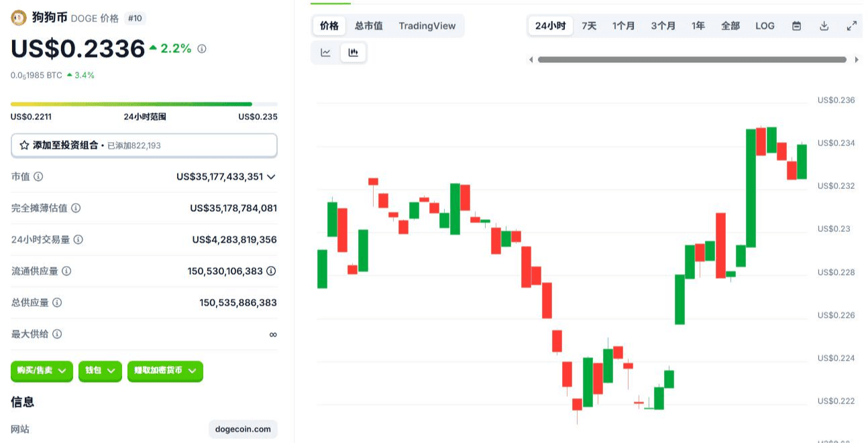This screenshot has height=443, width=868.
Task: Open the 钱包 dropdown
Action: point(101,371)
